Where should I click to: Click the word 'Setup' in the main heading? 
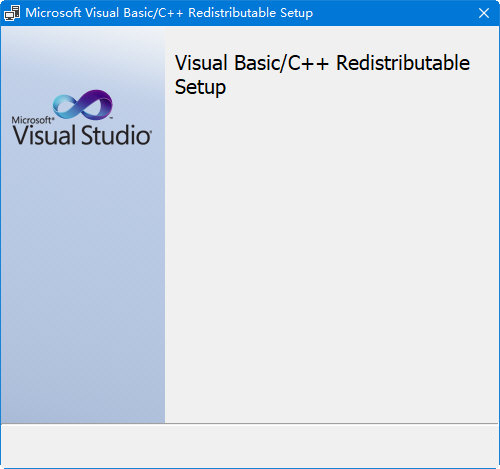[200, 87]
